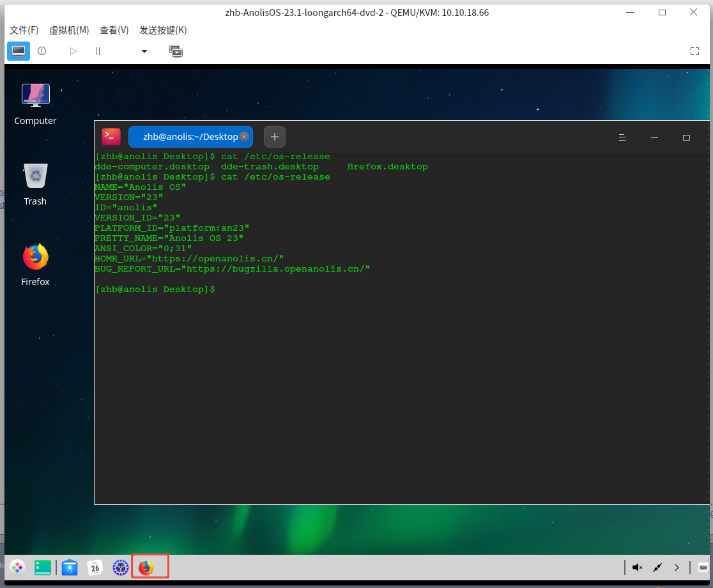Screen dimensions: 713x588
Task: Toggle the muted volume icon in tray
Action: (637, 567)
